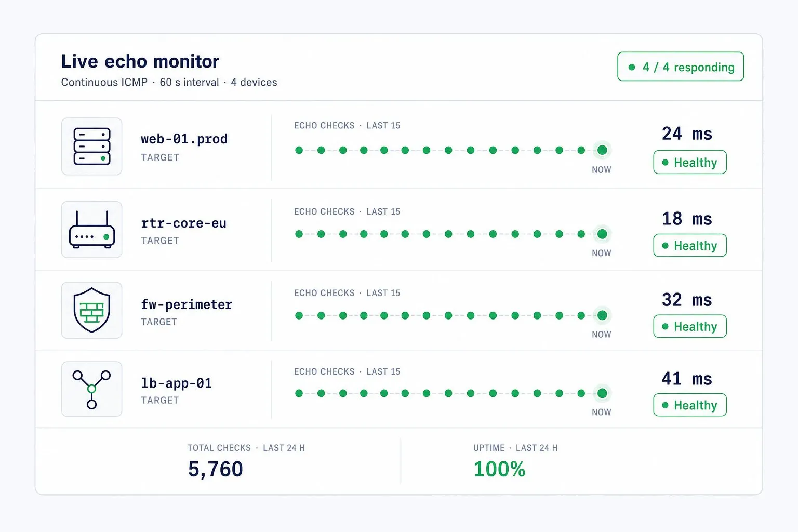
Task: Open the 4 / 4 responding status badge
Action: 681,66
